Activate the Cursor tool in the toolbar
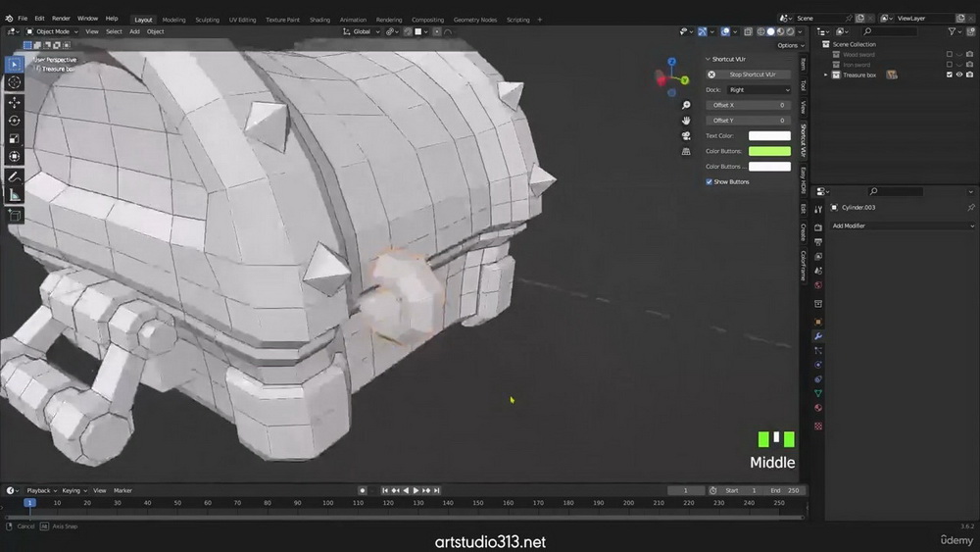980x552 pixels. click(15, 82)
